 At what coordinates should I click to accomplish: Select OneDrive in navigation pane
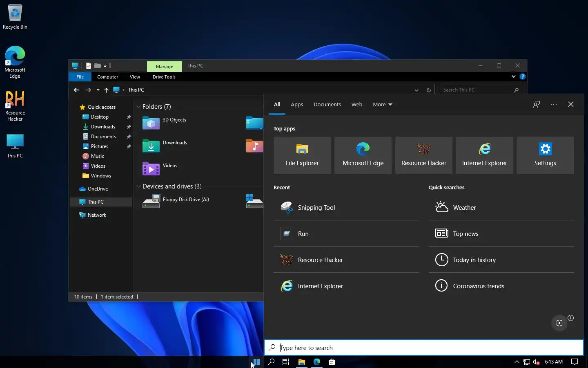pos(98,189)
